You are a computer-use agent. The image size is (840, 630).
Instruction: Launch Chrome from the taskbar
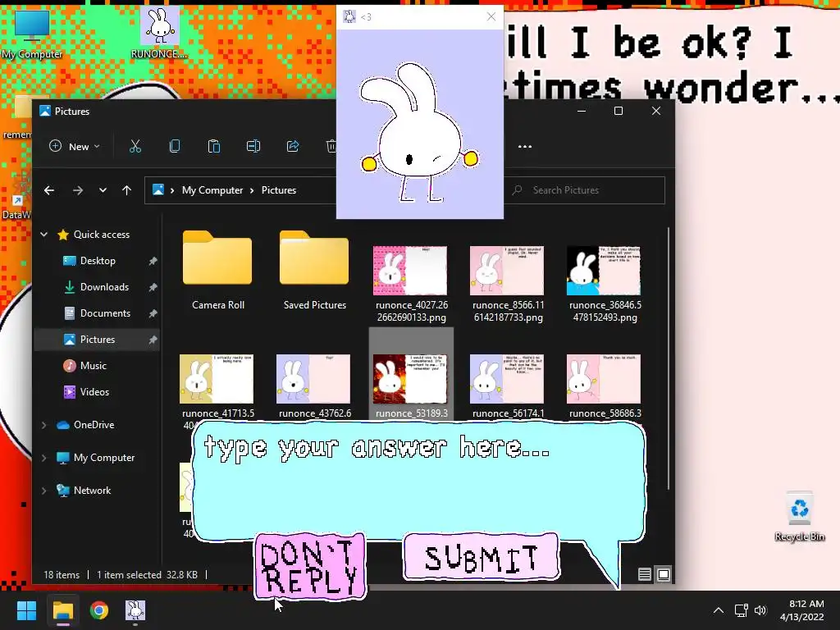pyautogui.click(x=99, y=610)
